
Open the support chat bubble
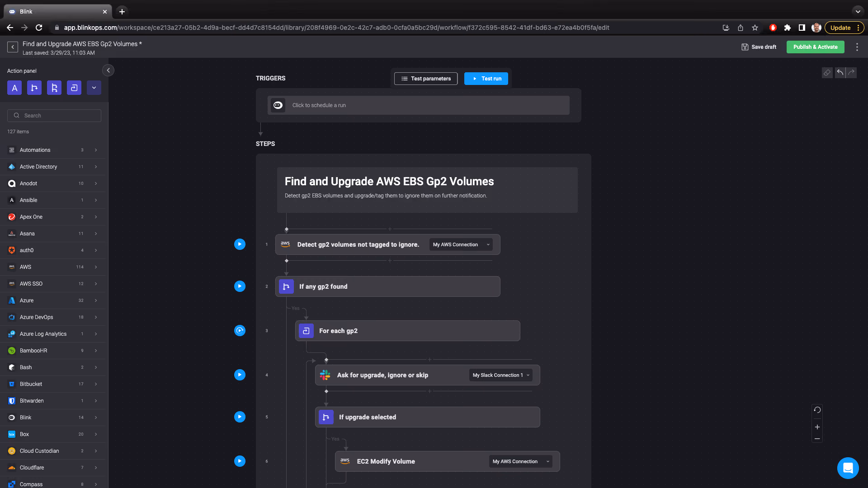coord(848,468)
